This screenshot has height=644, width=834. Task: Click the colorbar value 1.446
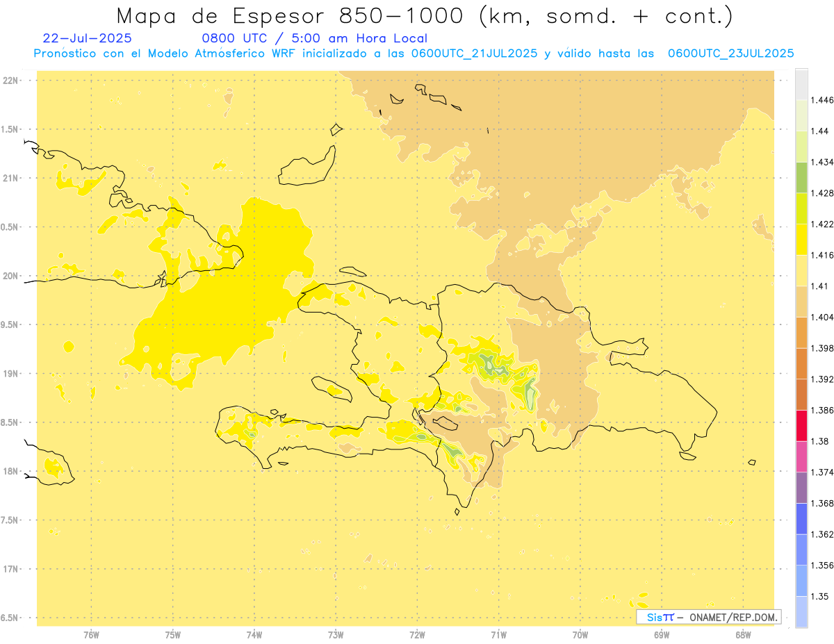[x=824, y=100]
